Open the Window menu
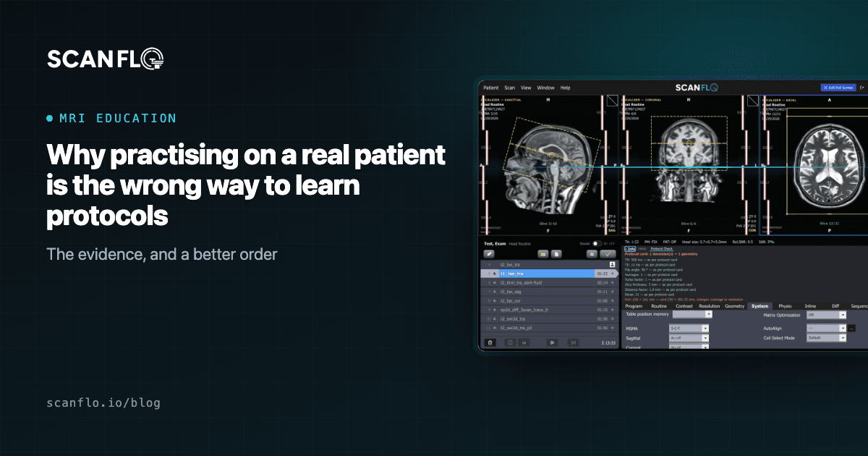The image size is (868, 456). (x=545, y=88)
